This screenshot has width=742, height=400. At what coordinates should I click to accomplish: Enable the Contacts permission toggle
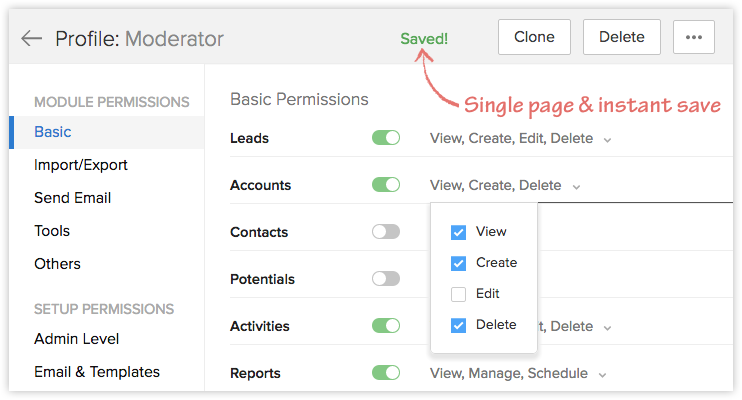385,232
